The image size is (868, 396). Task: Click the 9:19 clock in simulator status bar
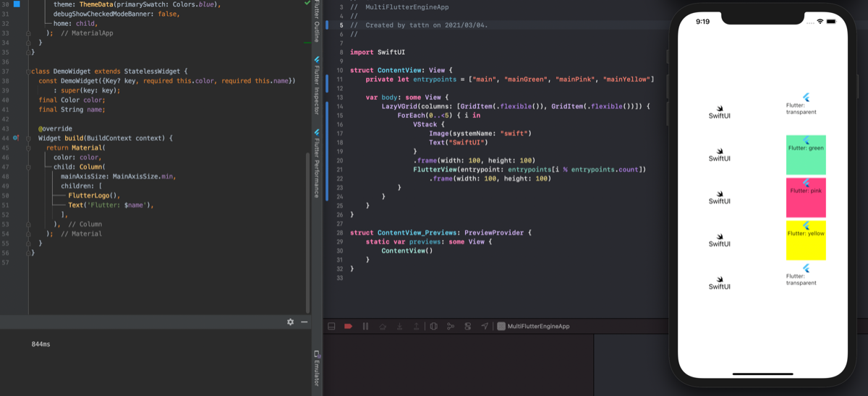click(x=702, y=22)
